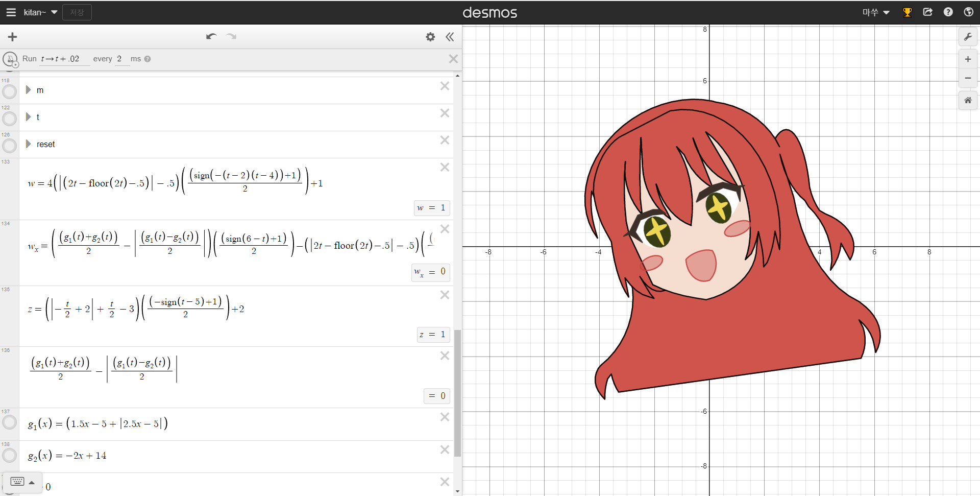Open the language globe icon

969,12
